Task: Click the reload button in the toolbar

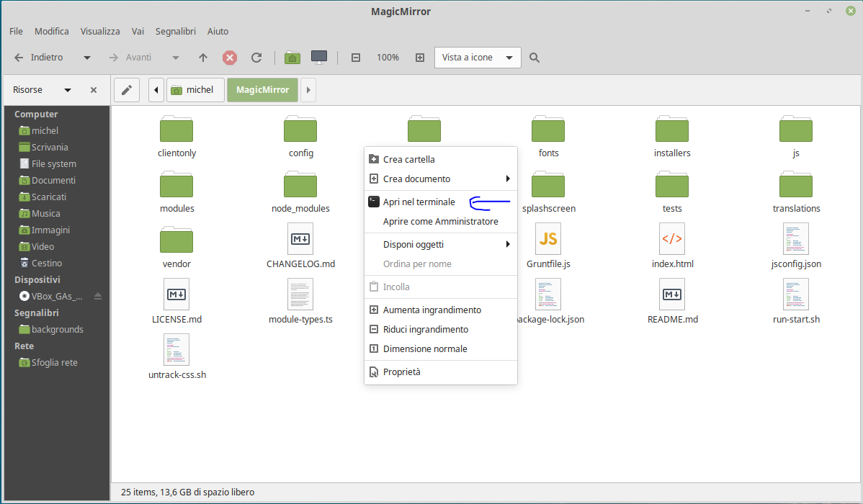Action: 256,57
